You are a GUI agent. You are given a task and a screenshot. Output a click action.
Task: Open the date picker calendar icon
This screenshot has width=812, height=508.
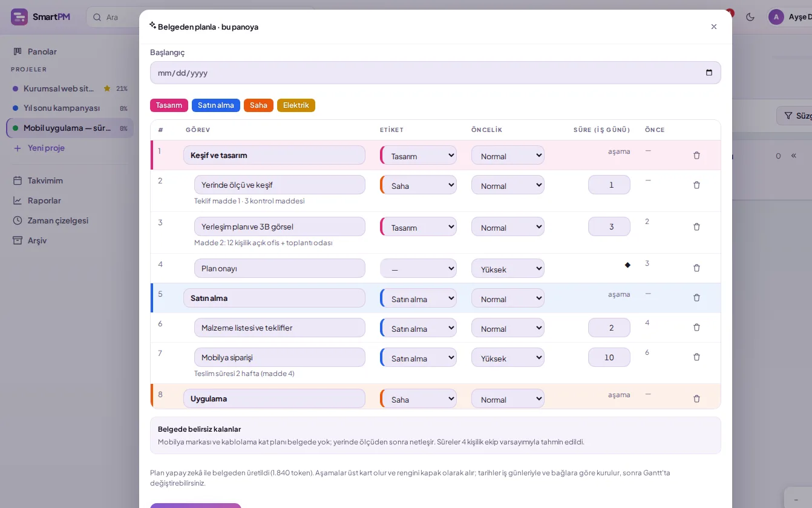pos(709,73)
